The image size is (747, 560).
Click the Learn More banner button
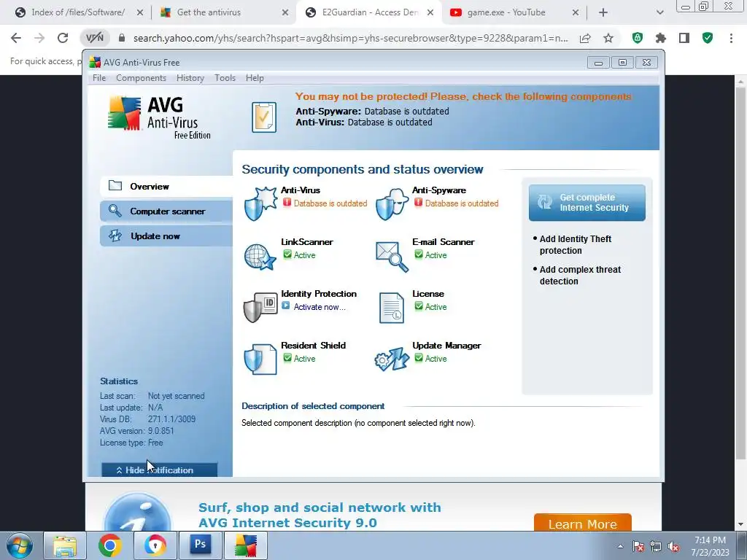tap(583, 524)
